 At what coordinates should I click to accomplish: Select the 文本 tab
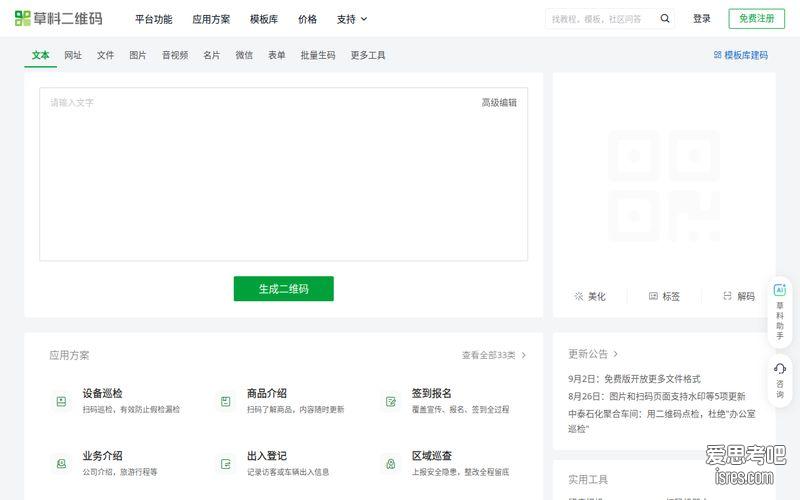(x=40, y=55)
